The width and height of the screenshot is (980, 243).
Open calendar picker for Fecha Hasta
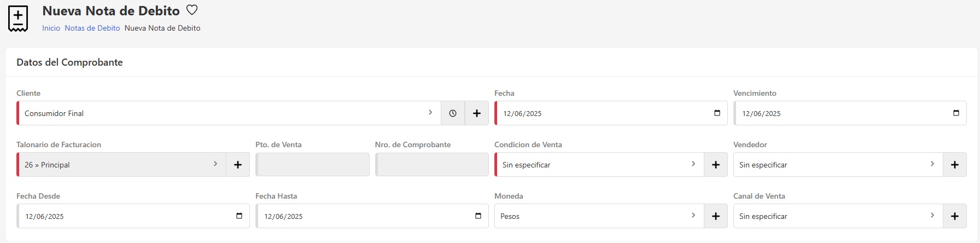(x=478, y=216)
